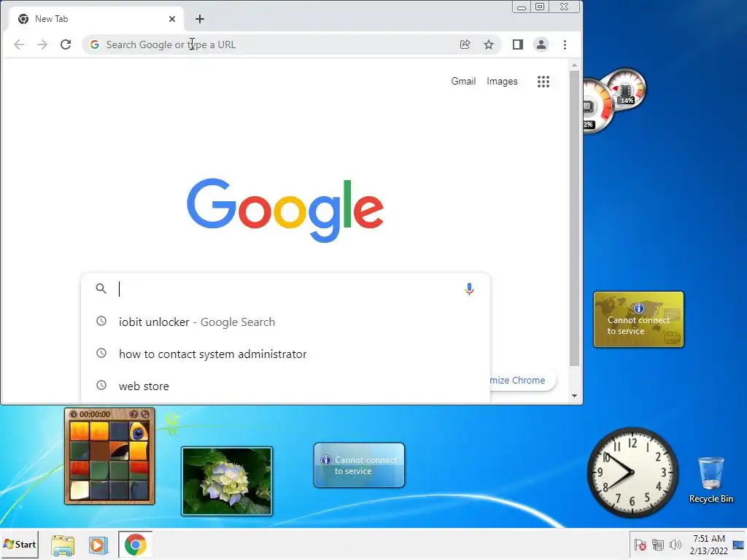Click the puzzle gadget show-picture icon
Image resolution: width=747 pixels, height=560 pixels.
pos(134,414)
